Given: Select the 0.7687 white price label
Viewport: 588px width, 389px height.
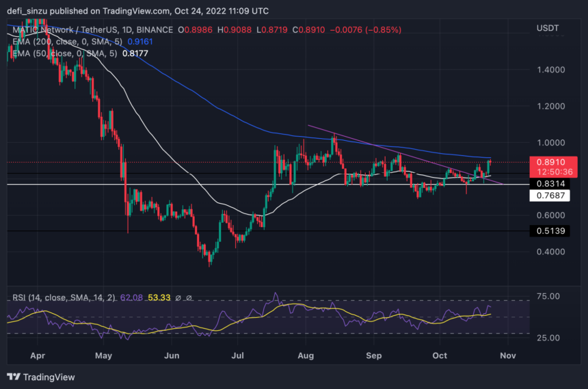Looking at the screenshot, I should coord(550,196).
